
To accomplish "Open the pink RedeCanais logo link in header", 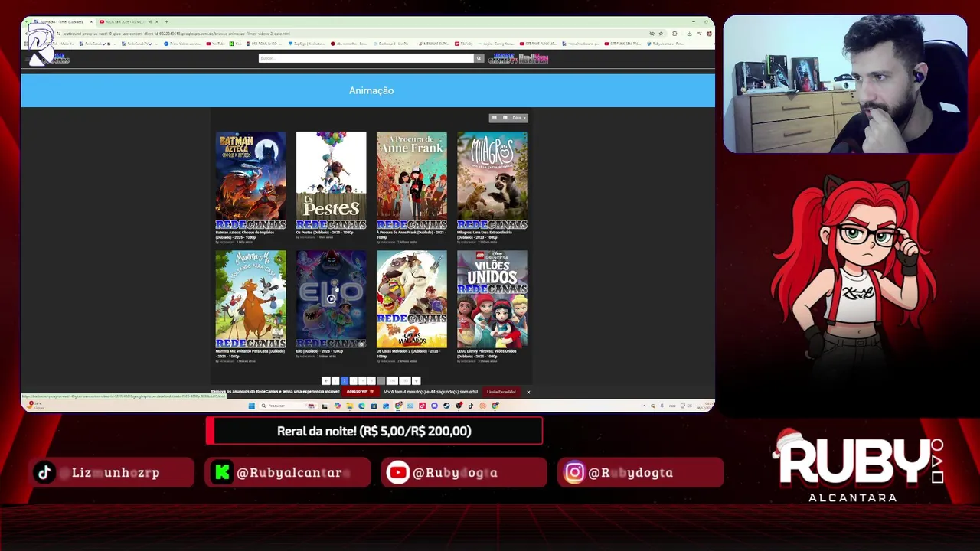I will 534,58.
